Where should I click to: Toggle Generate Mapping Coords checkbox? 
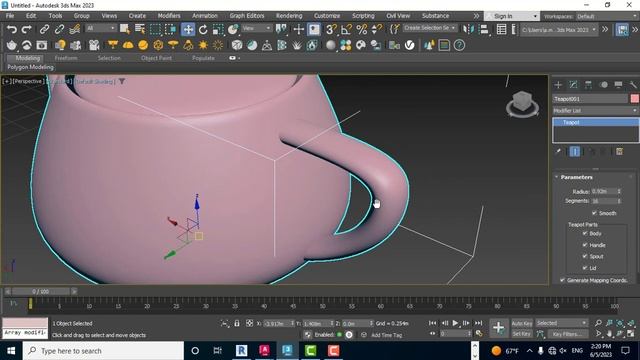[x=562, y=280]
